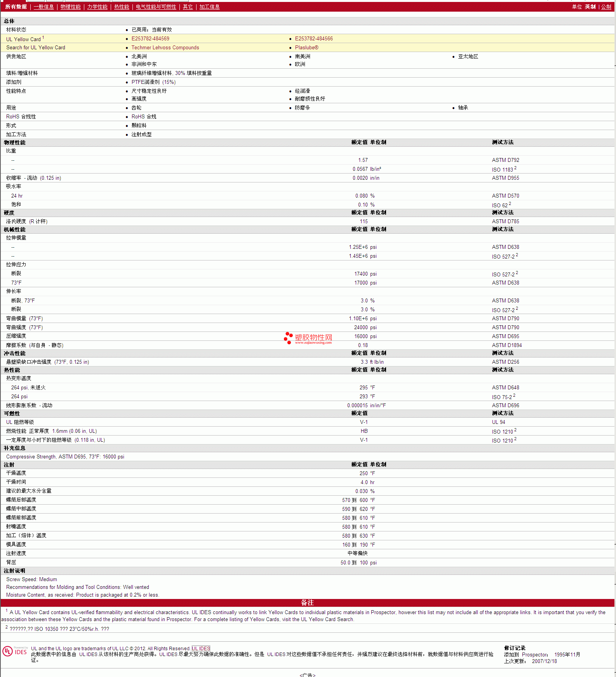
Task: Search Plaslube® yellow card
Action: (x=306, y=47)
